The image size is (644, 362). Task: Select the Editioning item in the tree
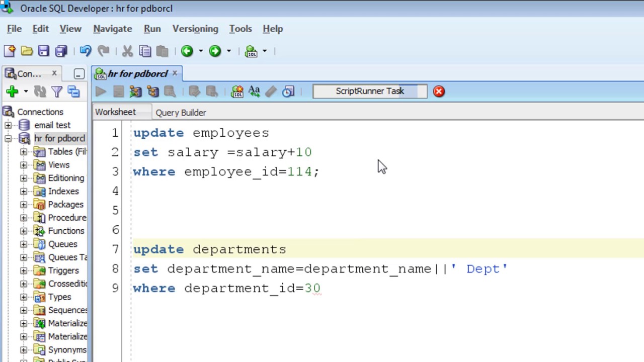pos(66,178)
